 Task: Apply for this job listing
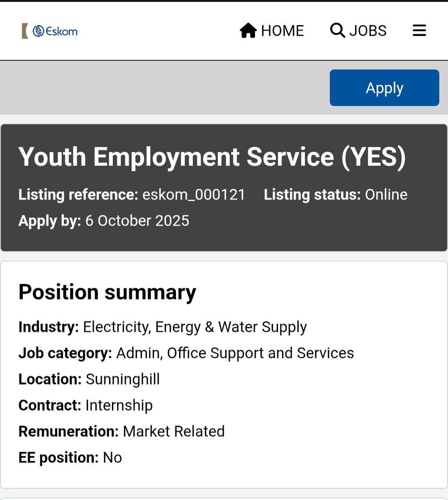click(384, 88)
